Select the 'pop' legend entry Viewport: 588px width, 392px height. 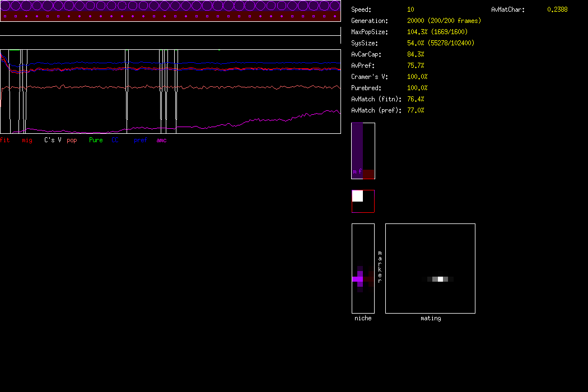tap(72, 140)
